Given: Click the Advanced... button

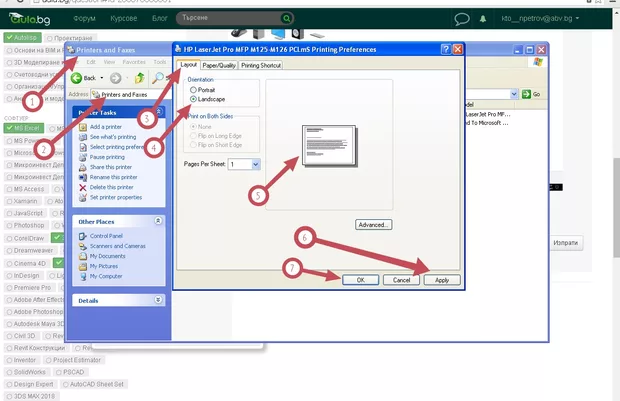Looking at the screenshot, I should click(374, 225).
